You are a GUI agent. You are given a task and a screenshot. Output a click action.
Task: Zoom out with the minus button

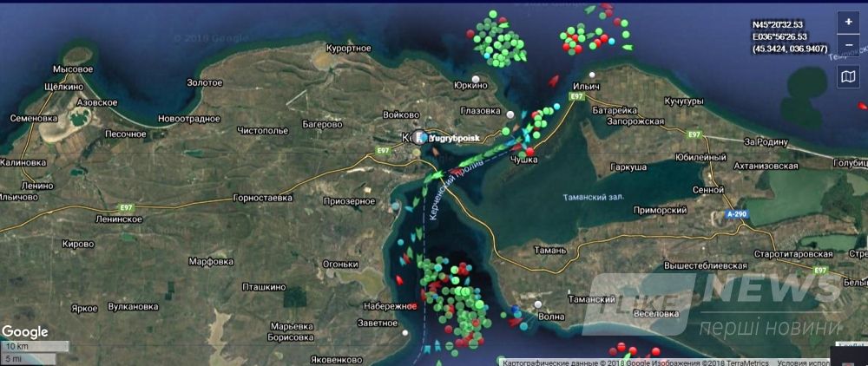coord(848,45)
